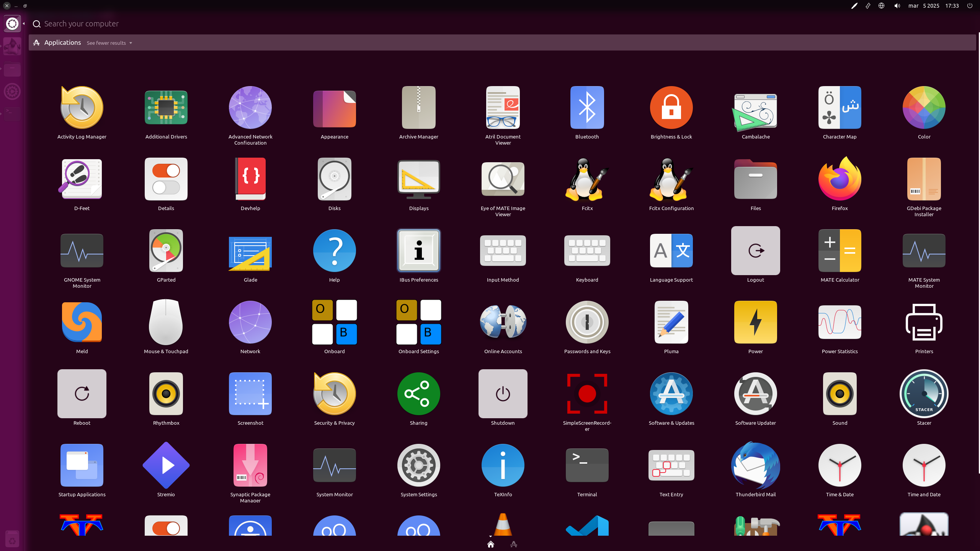This screenshot has height=551, width=980.
Task: Open Meld diff tool
Action: 82,322
